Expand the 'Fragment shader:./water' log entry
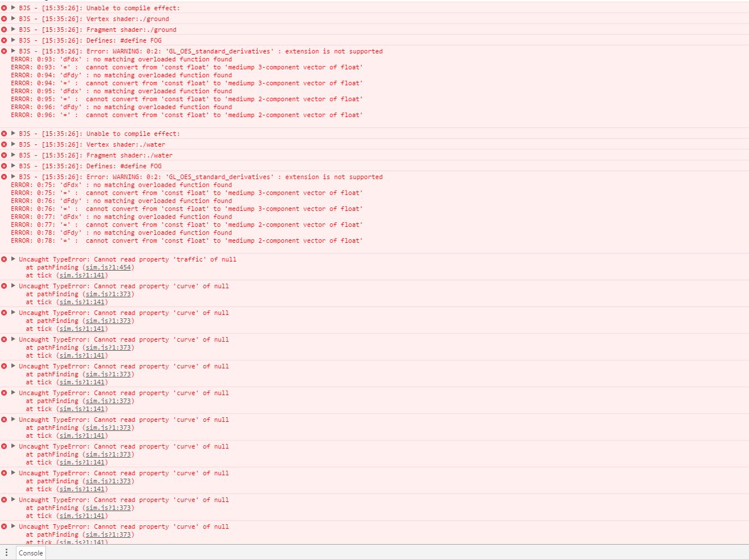 [13, 155]
